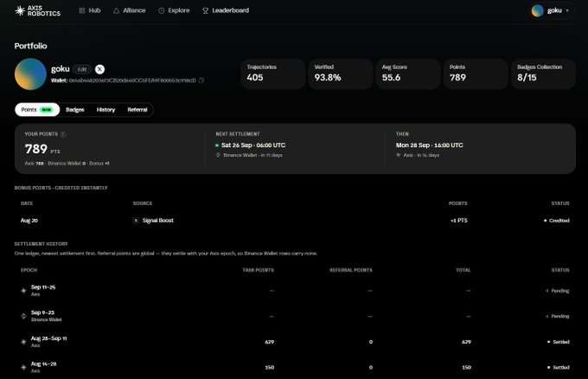Click the Sat 26 Sep 06:00 UTC settlement
588x379 pixels.
pos(253,145)
